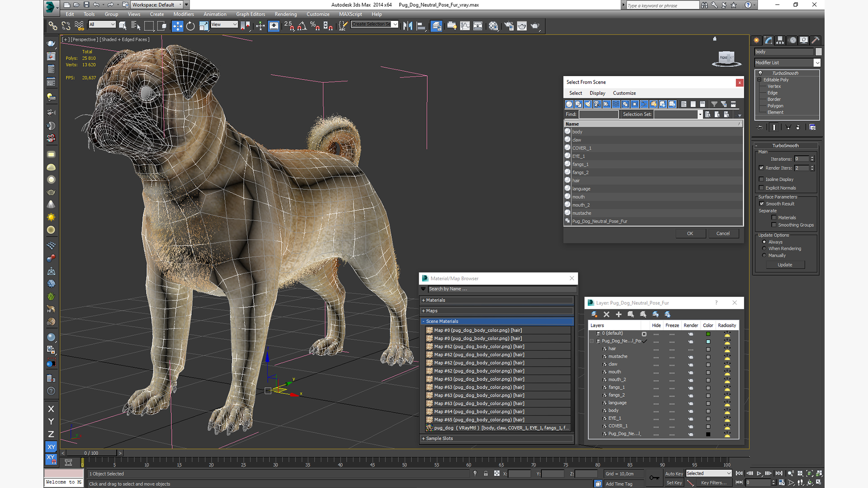Collapse the Editable Poly sub-object tree
Image resolution: width=868 pixels, height=488 pixels.
[x=759, y=80]
